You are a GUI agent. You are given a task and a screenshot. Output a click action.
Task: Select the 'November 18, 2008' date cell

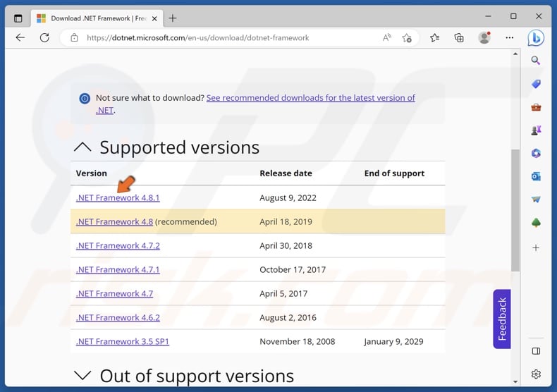click(298, 341)
